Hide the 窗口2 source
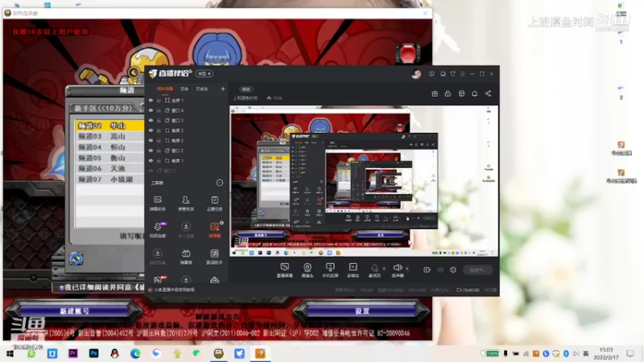 151,150
